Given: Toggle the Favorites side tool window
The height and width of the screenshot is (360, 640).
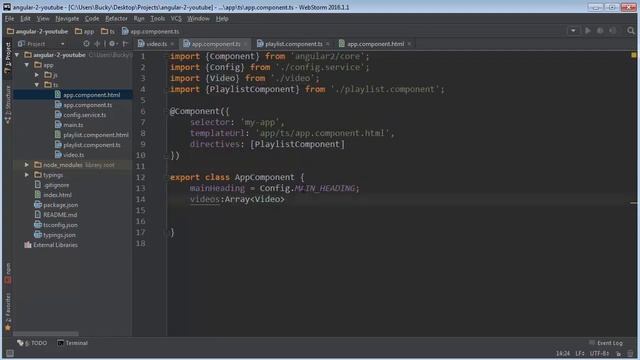Looking at the screenshot, I should 8,312.
